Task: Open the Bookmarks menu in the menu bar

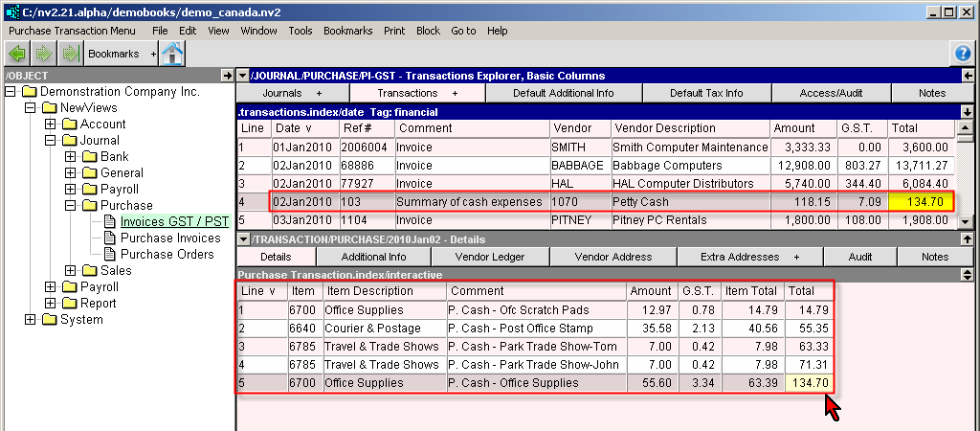Action: 347,31
